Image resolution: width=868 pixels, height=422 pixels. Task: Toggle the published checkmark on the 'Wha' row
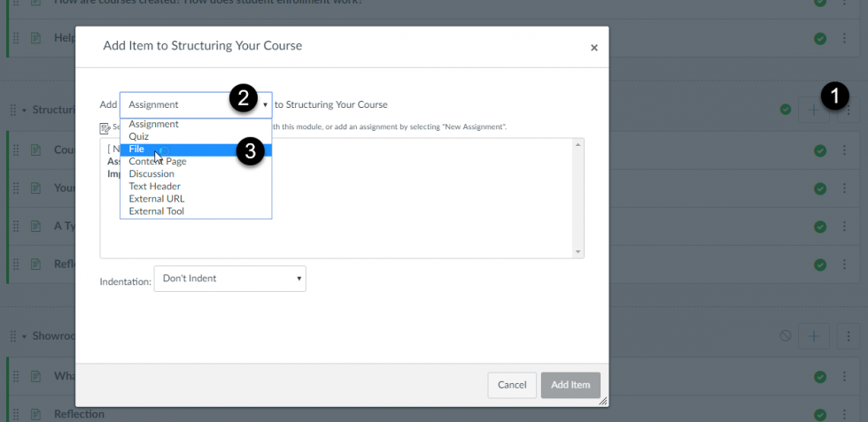coord(820,376)
